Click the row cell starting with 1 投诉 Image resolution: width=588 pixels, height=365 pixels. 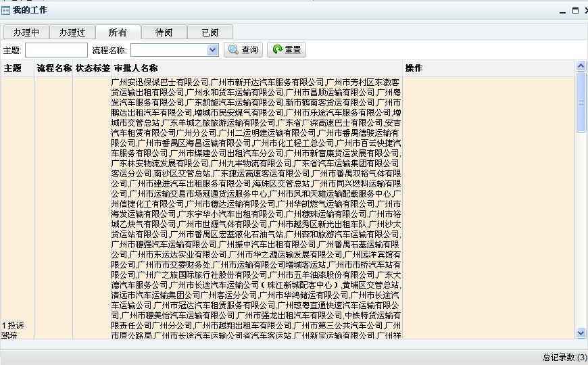click(18, 208)
